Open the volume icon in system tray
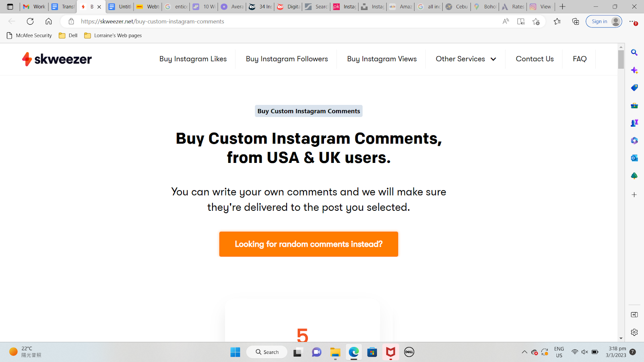This screenshot has width=644, height=362. tap(585, 352)
